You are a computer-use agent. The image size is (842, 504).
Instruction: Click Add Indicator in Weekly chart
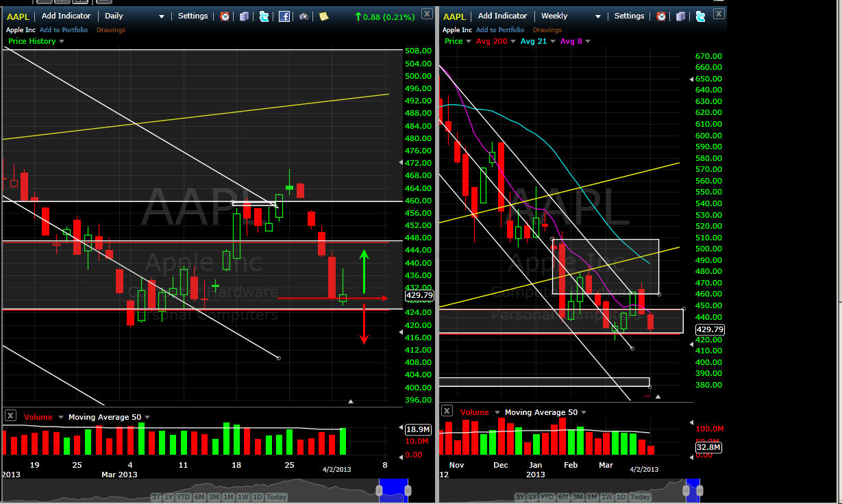click(503, 16)
